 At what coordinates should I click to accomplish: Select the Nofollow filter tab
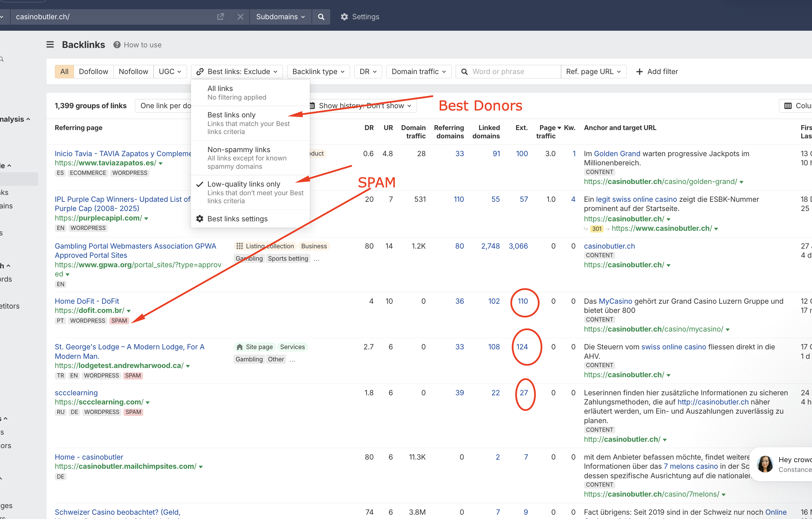133,71
